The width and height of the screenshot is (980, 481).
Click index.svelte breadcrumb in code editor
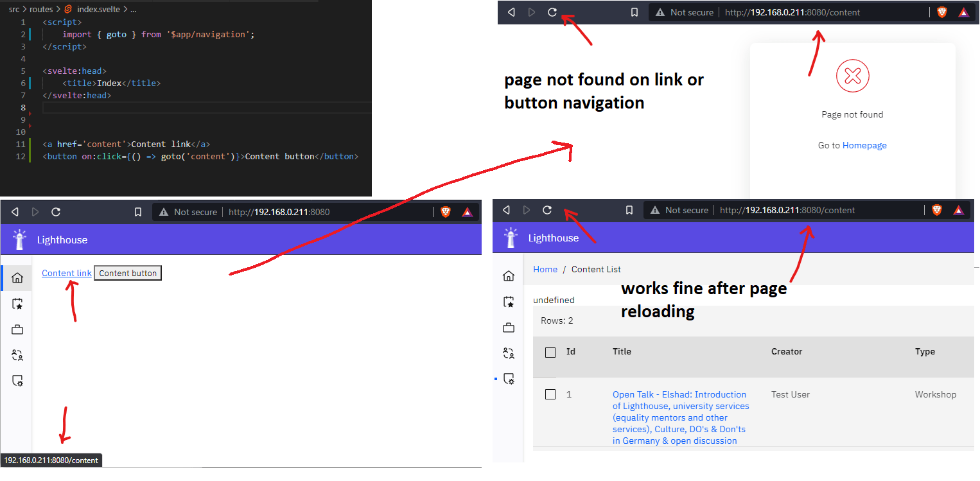pos(98,10)
